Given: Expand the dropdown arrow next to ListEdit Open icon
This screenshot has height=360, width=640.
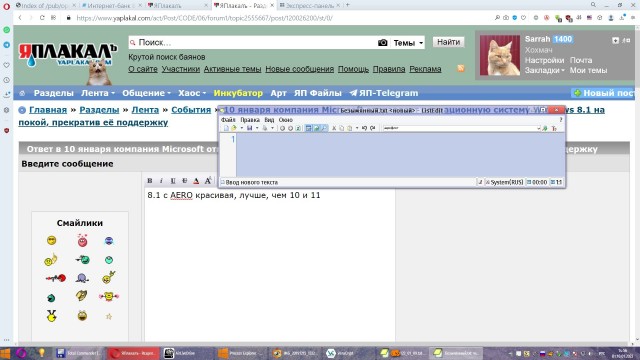Looking at the screenshot, I should click(241, 128).
